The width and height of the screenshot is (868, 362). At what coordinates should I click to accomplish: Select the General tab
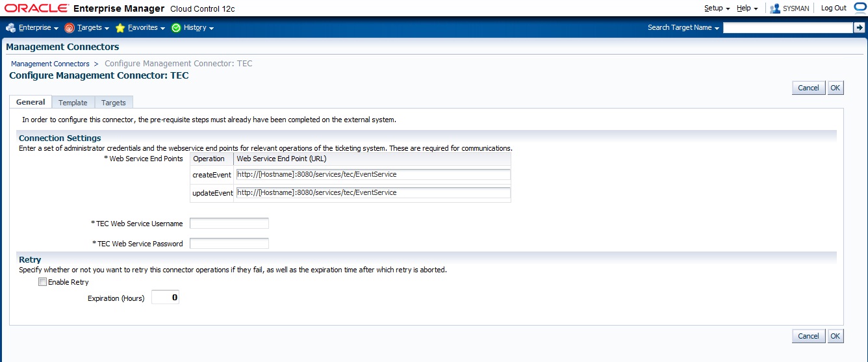click(31, 102)
